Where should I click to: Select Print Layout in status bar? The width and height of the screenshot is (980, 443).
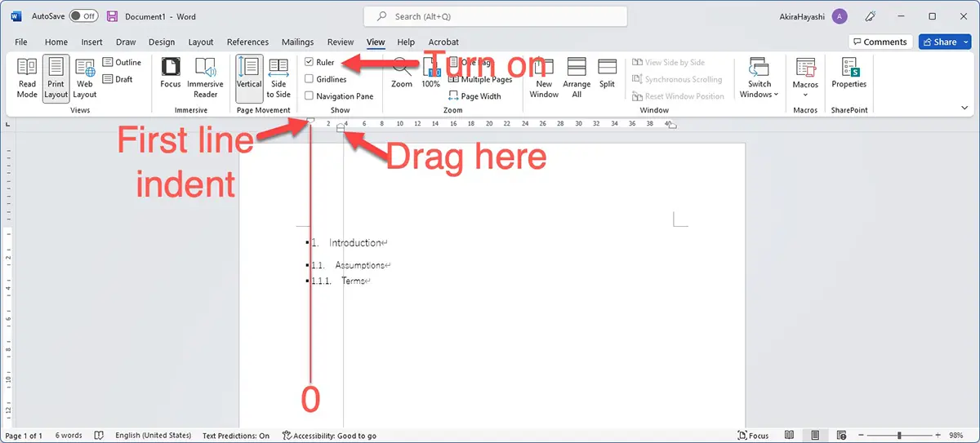[815, 436]
